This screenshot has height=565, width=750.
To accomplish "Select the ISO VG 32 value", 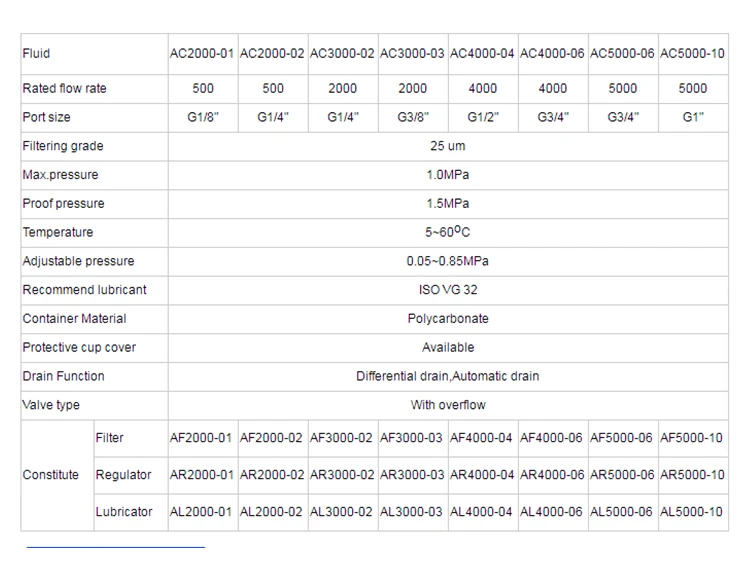I will (x=448, y=289).
